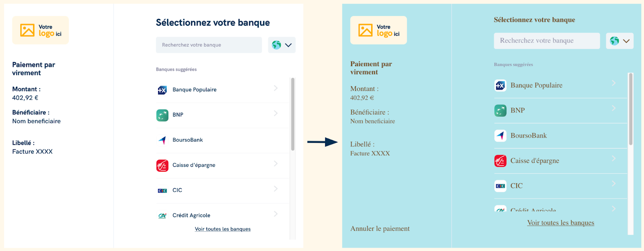Select Banque Populaire icon in left panel
Screen dimensions: 644x251
click(162, 90)
